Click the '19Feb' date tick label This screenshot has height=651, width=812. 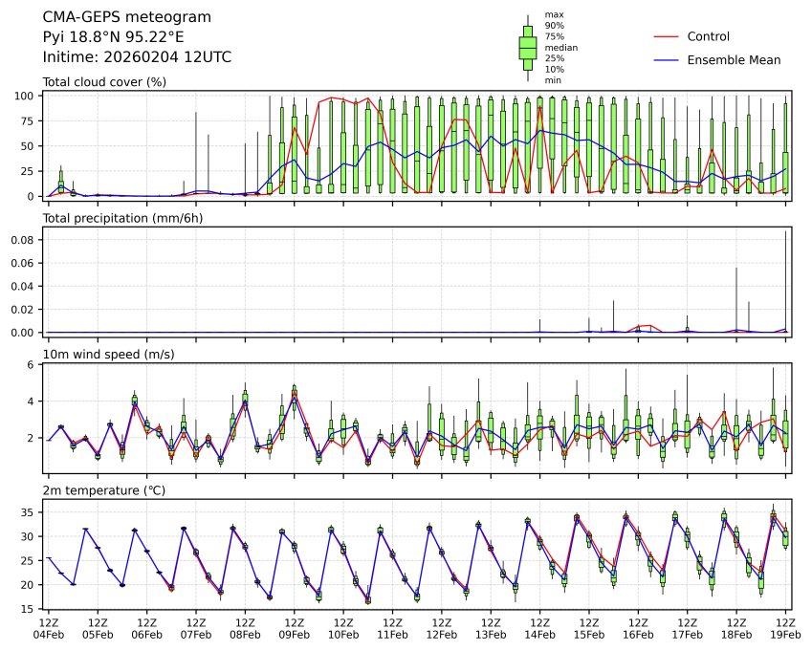click(785, 634)
